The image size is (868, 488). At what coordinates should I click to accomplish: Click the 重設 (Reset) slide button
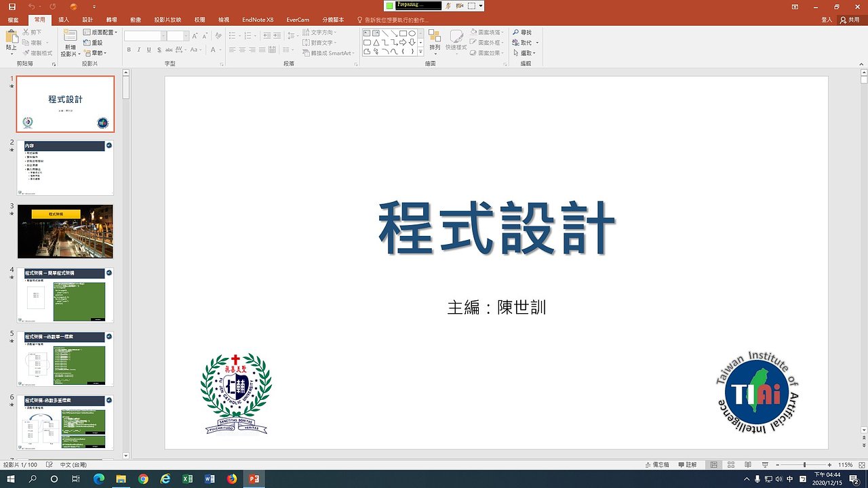click(x=93, y=43)
